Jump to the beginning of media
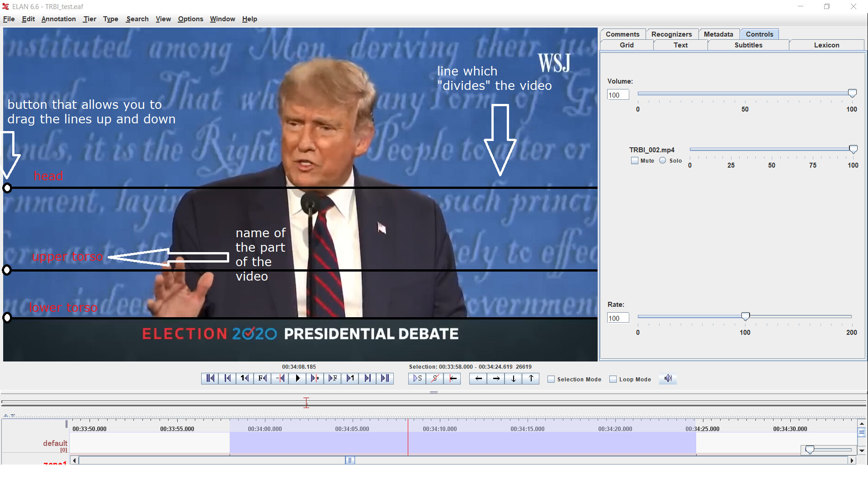868x488 pixels. [210, 379]
